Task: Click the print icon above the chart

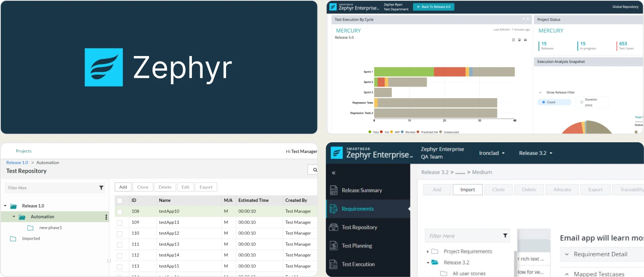Action: [x=525, y=40]
